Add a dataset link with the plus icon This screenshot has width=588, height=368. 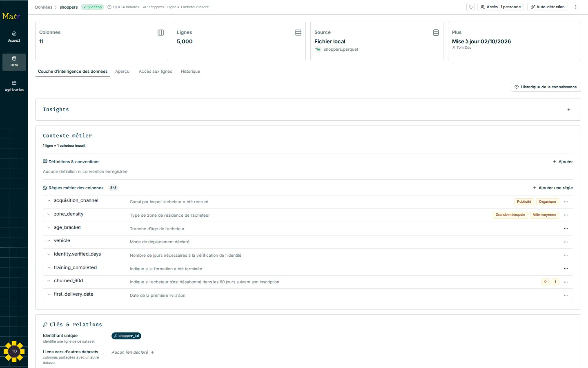153,352
